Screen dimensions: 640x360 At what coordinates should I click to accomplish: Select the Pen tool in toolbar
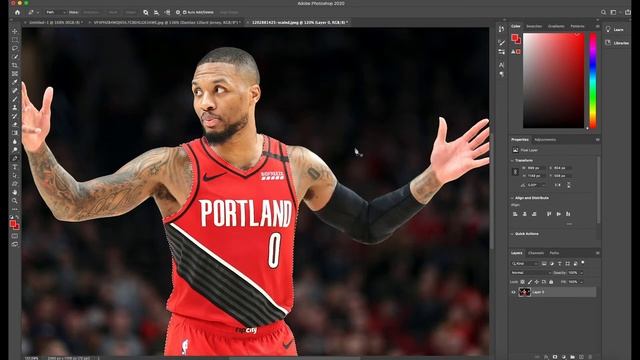pos(15,158)
